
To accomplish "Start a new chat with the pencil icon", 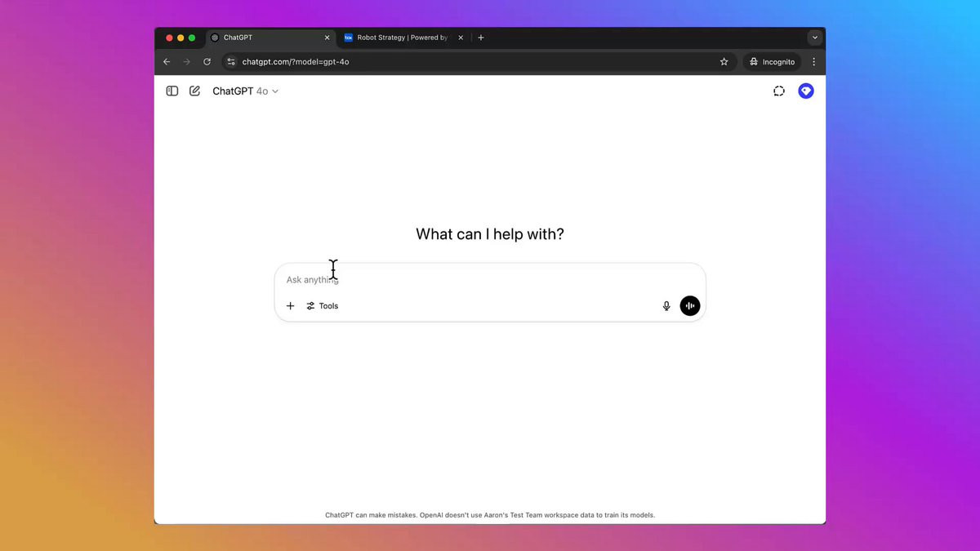I will [194, 91].
